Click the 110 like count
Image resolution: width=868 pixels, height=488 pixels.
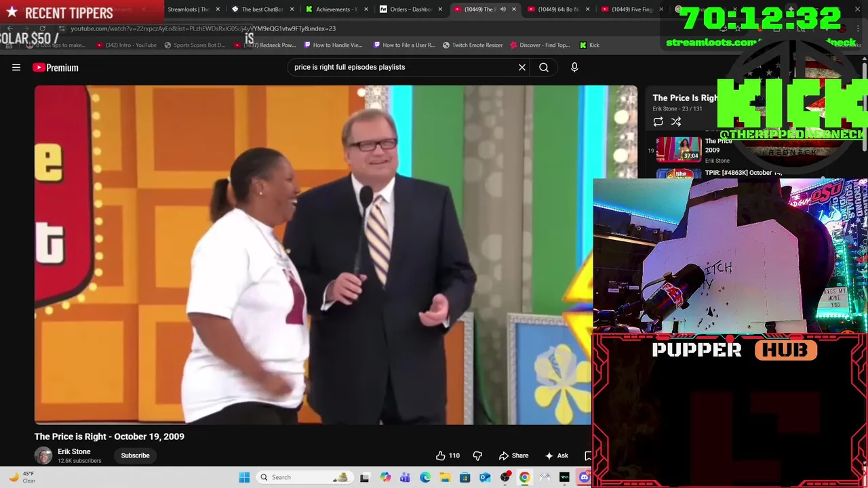[x=454, y=455]
